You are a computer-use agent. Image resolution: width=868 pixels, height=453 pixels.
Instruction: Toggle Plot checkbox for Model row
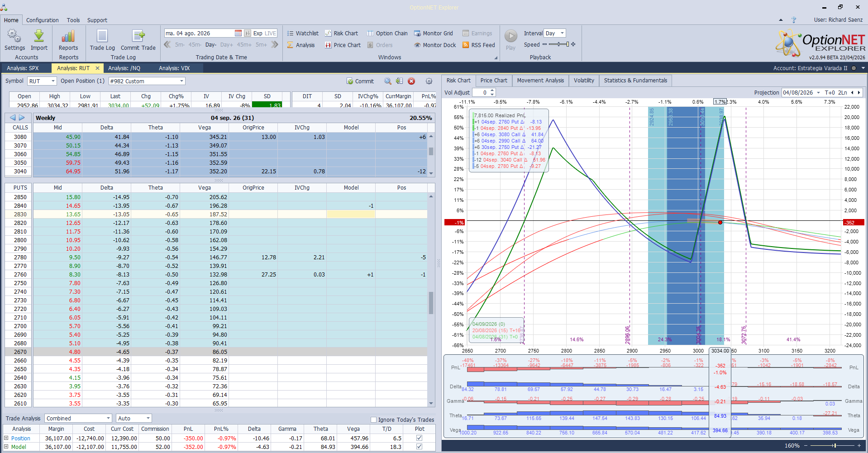point(419,447)
